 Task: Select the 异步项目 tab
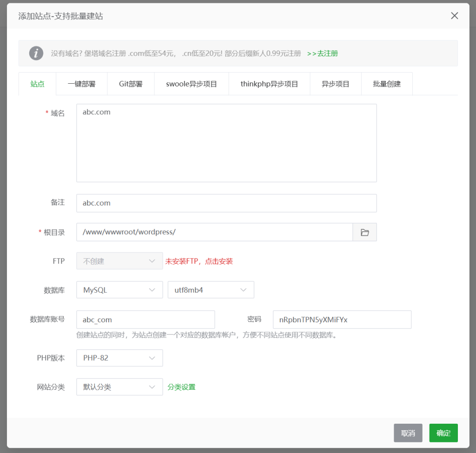pos(335,84)
